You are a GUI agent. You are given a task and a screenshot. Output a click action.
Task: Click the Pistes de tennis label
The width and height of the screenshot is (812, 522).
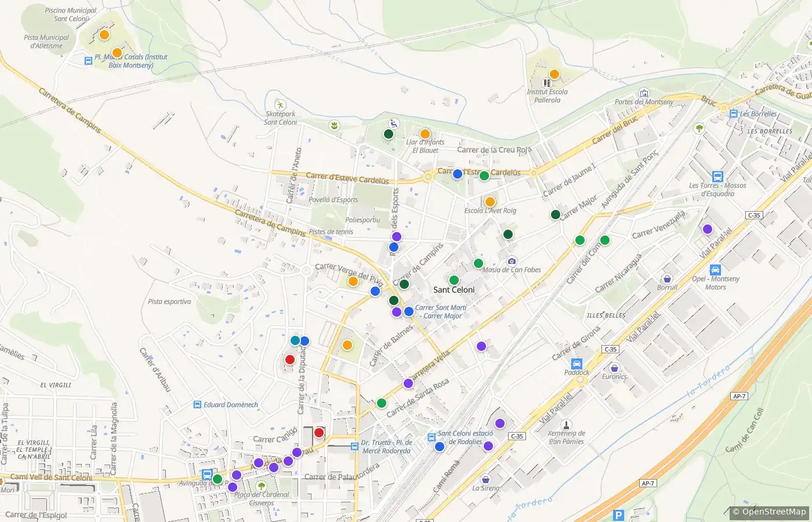click(331, 232)
